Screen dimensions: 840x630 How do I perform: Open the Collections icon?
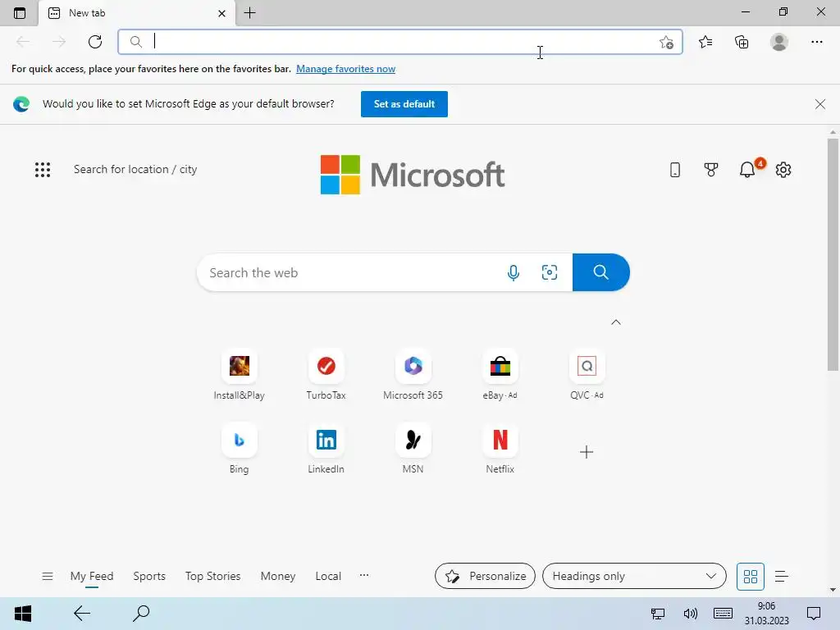(742, 42)
